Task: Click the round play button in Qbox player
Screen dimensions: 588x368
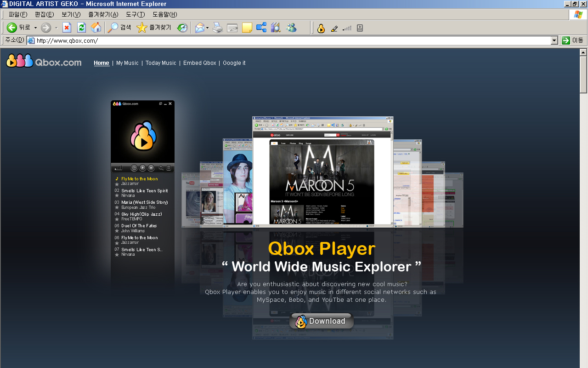Action: click(142, 168)
